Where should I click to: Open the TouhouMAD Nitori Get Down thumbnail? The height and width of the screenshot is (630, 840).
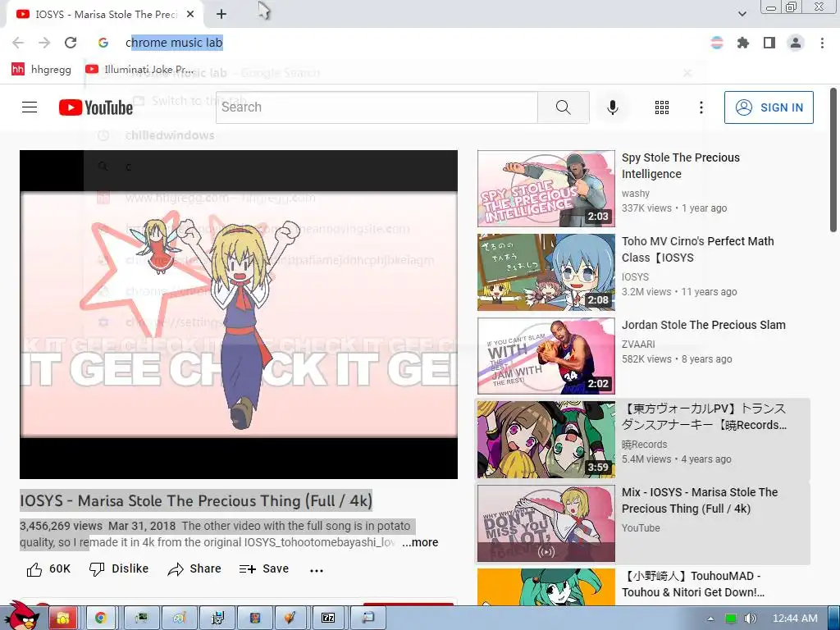[546, 587]
